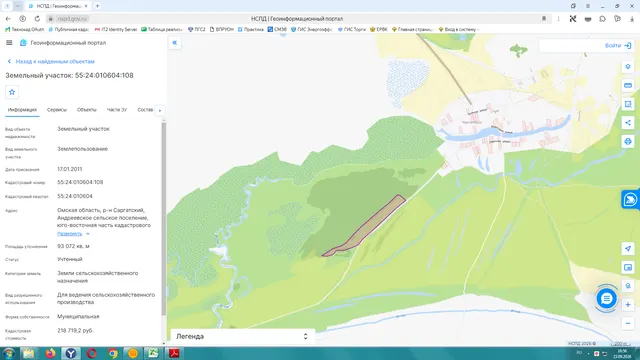Zoom in the map with plus button
640x360 pixels.
click(628, 305)
